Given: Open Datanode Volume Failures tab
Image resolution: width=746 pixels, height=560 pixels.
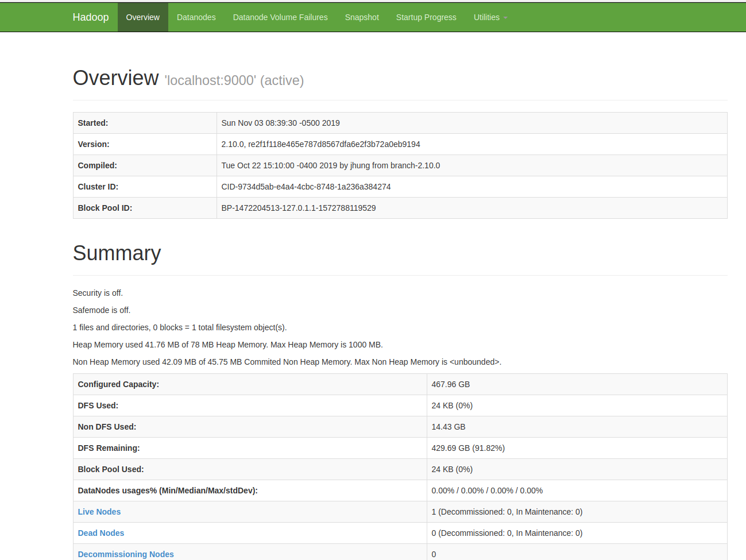Looking at the screenshot, I should 280,17.
